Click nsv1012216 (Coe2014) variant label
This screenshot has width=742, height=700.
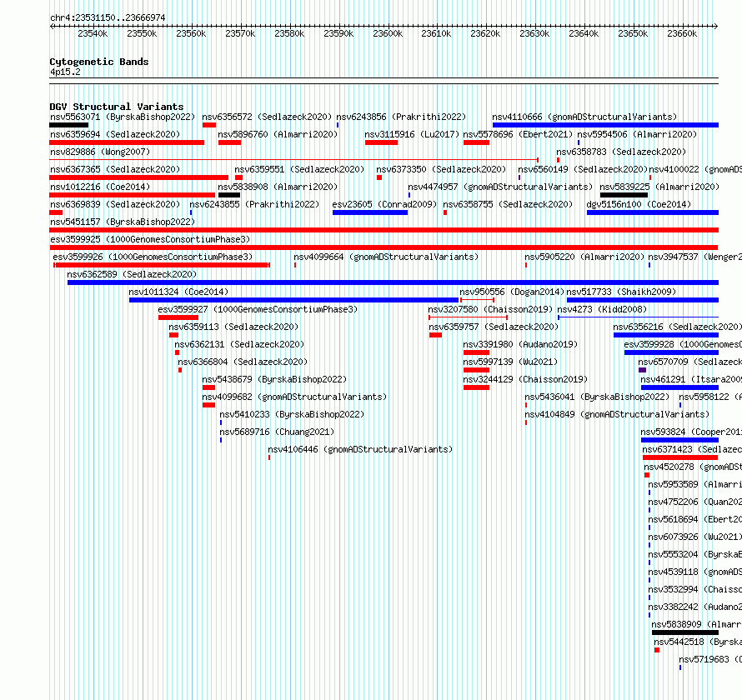point(100,187)
